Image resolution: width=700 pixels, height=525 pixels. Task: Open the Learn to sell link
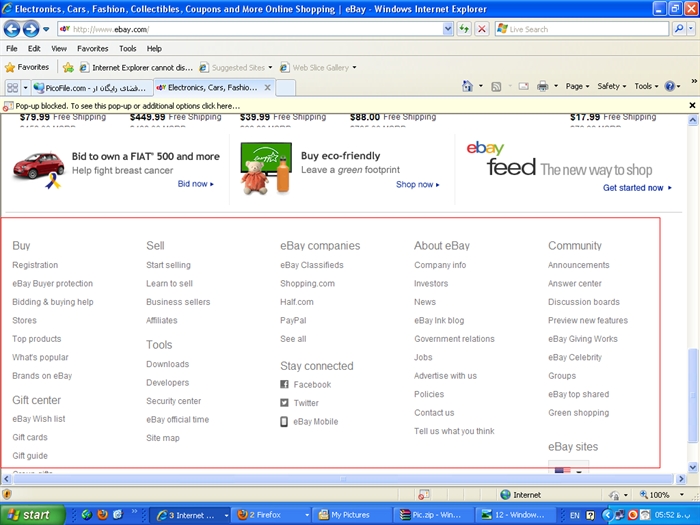[x=169, y=283]
